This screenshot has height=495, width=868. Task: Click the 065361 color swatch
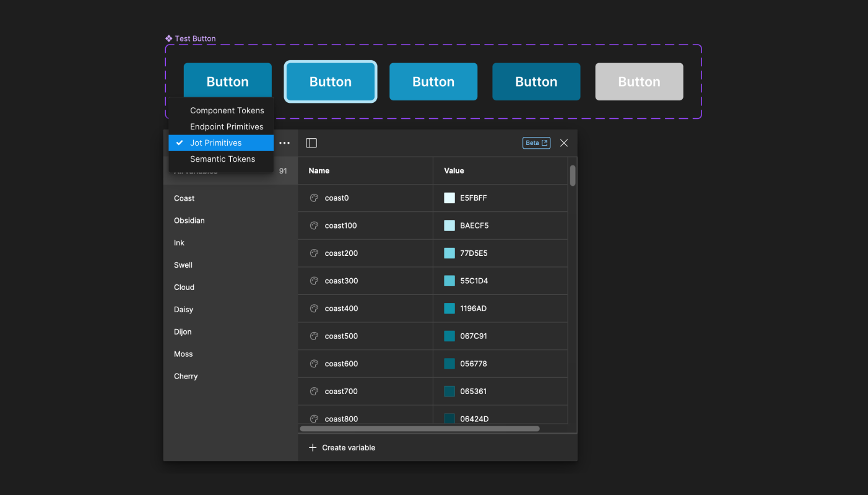tap(449, 392)
